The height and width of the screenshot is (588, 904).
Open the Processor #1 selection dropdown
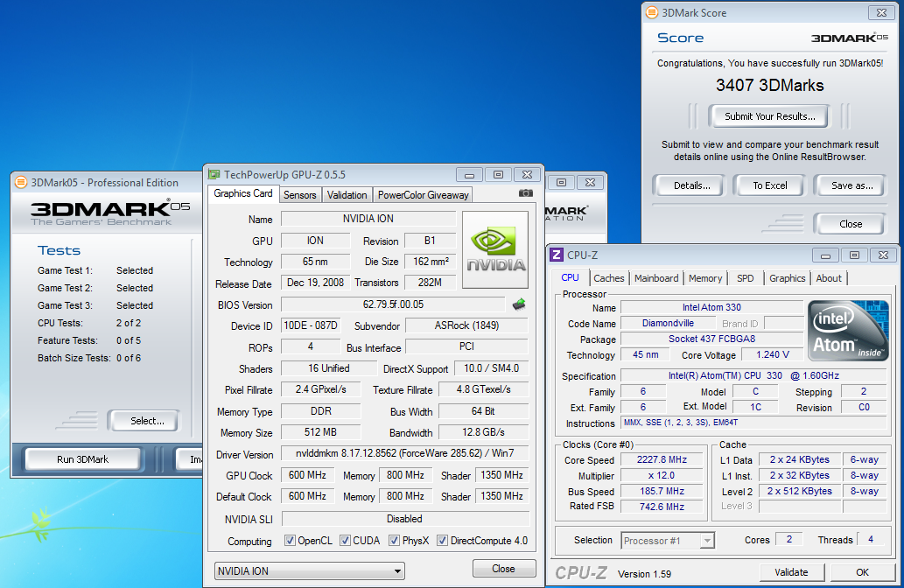tap(669, 541)
